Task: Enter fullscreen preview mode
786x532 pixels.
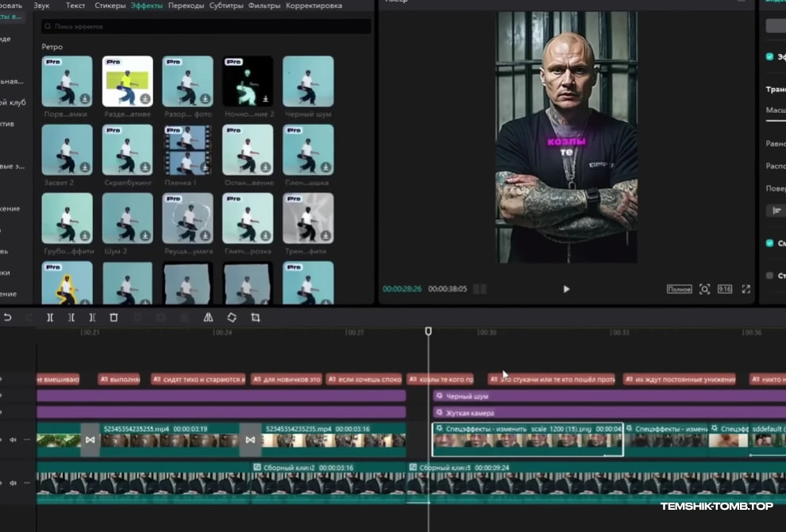Action: tap(746, 289)
